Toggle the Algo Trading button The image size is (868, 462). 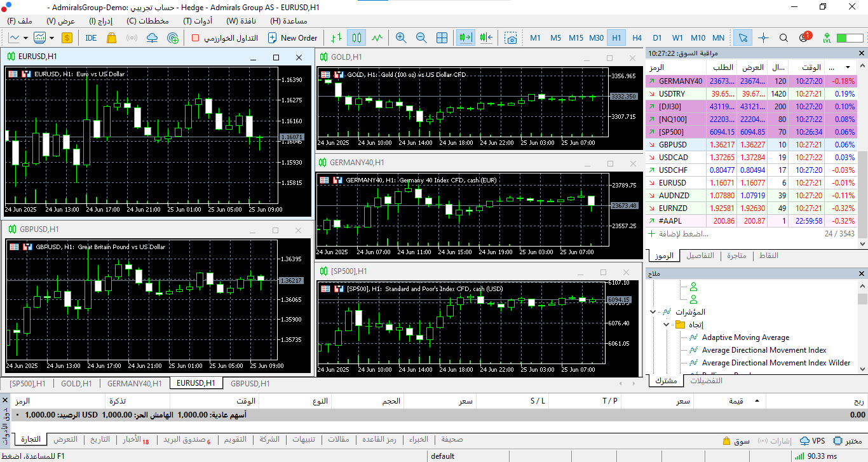[x=225, y=38]
